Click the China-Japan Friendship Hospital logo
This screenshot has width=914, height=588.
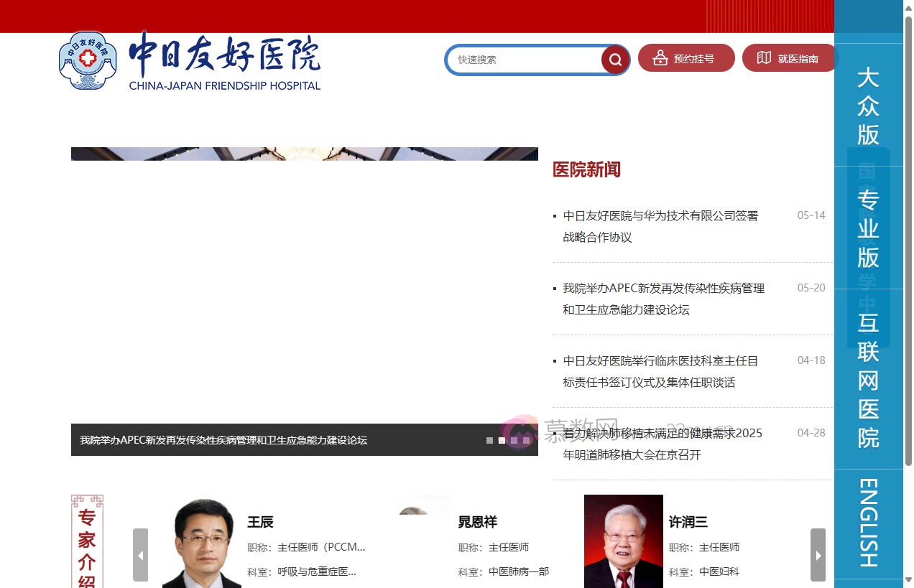190,60
